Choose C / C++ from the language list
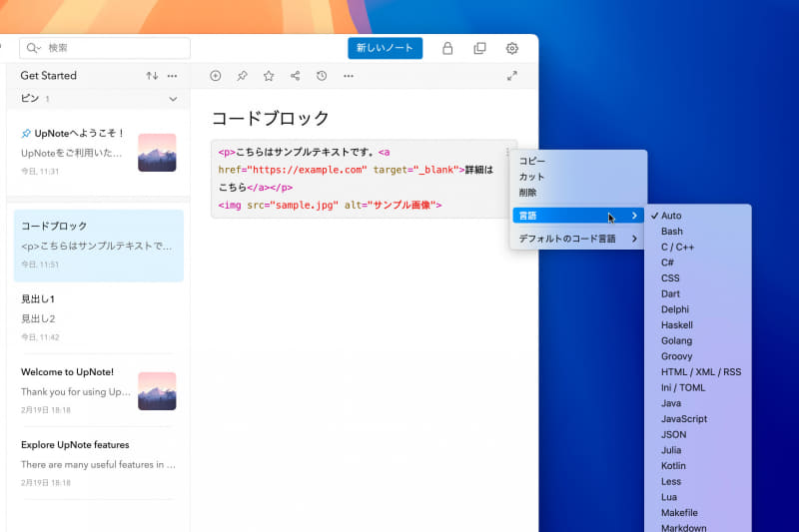Image resolution: width=799 pixels, height=532 pixels. pyautogui.click(x=697, y=247)
